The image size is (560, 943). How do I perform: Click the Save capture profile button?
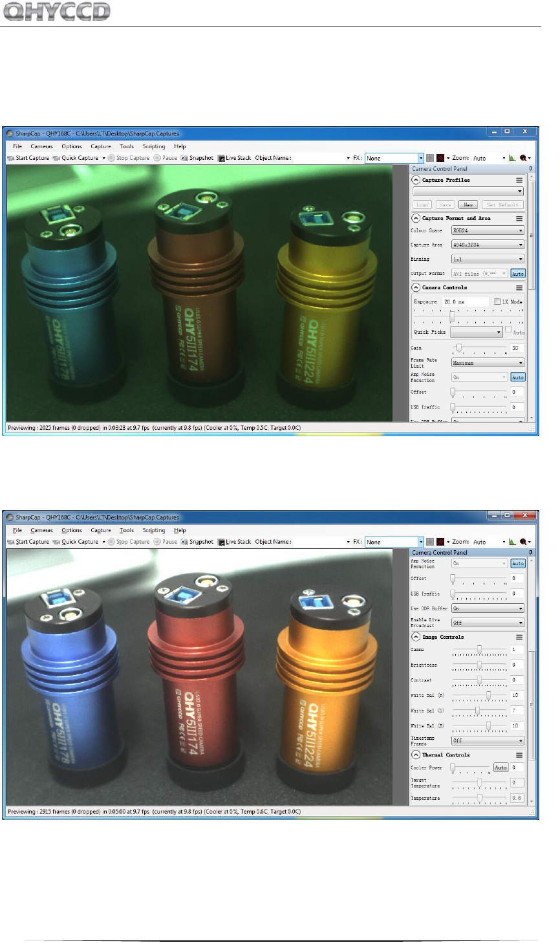[445, 205]
